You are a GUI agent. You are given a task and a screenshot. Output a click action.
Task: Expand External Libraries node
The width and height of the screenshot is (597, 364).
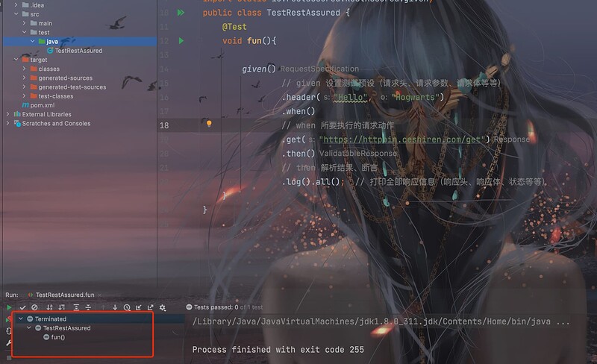(7, 114)
